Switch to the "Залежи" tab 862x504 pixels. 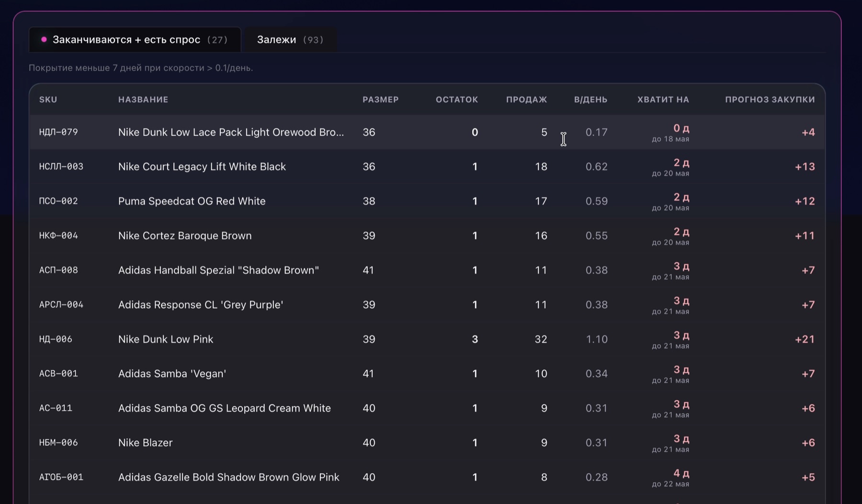[x=290, y=40]
